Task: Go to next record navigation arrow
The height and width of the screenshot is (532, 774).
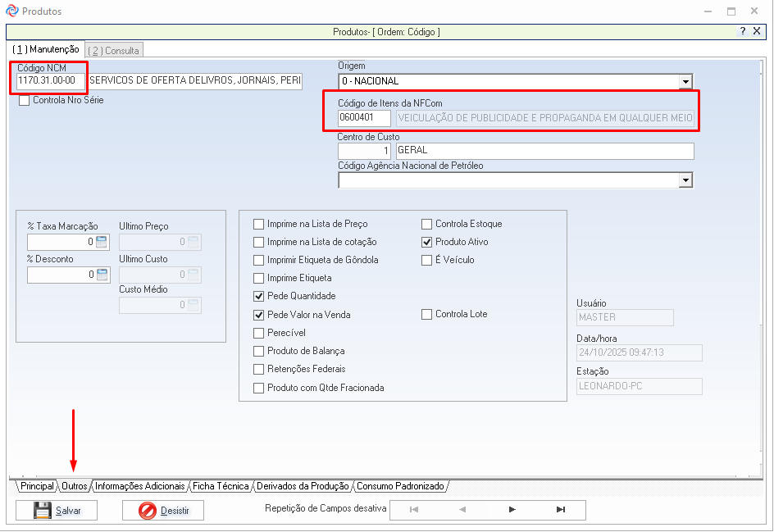Action: coord(512,510)
